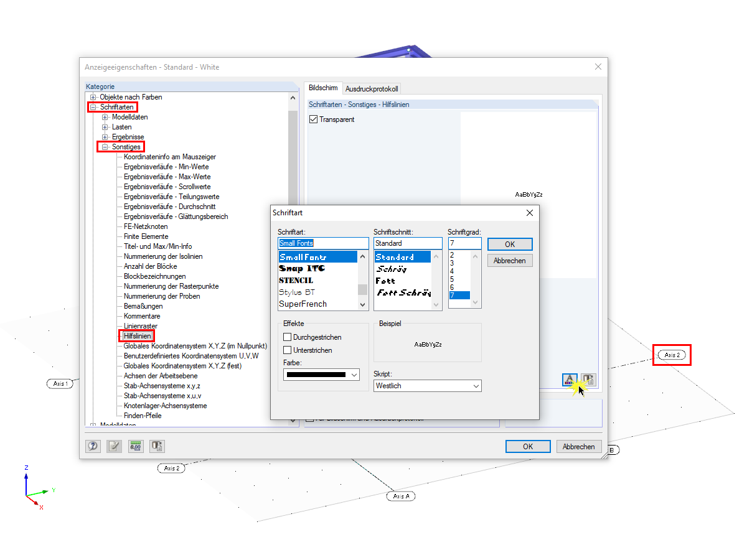Expand the Modelldaten subnode under Schriftarten
The width and height of the screenshot is (747, 560).
(105, 117)
